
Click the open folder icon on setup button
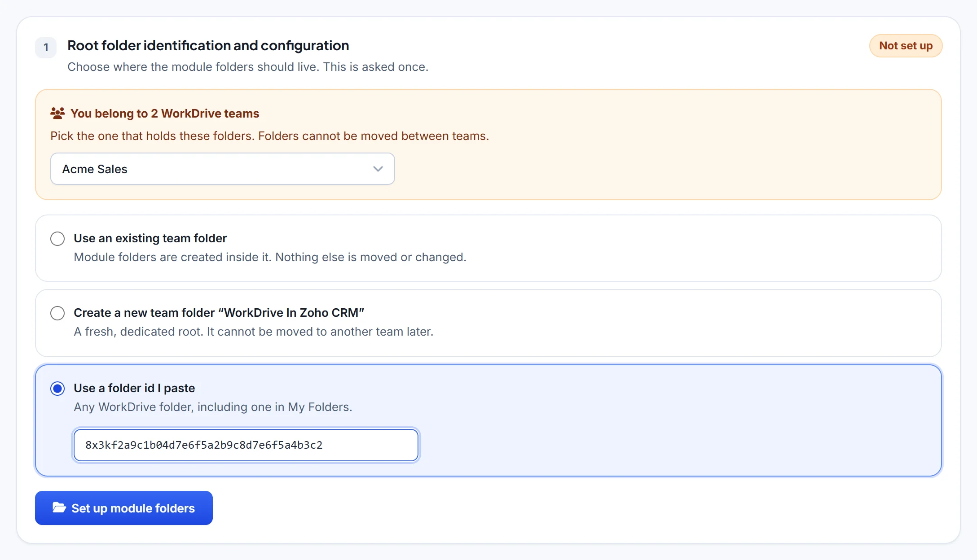click(59, 508)
